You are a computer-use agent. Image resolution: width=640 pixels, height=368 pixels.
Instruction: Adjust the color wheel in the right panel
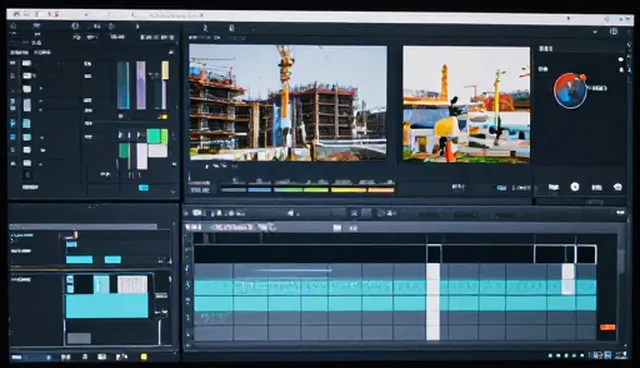click(570, 91)
